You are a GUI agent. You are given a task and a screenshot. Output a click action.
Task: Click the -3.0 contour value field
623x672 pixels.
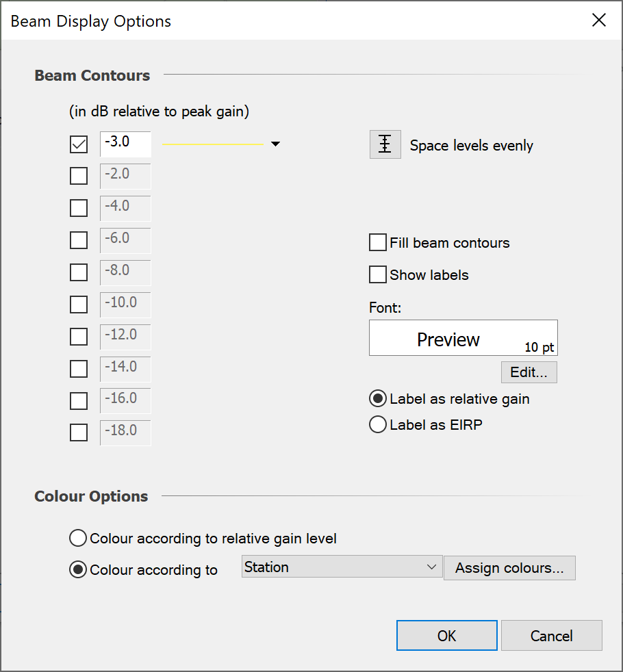pos(125,144)
